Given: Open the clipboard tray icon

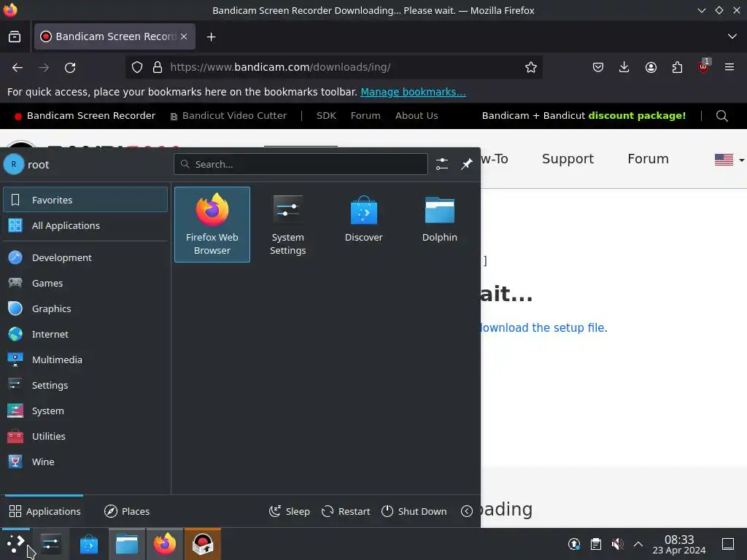Looking at the screenshot, I should 595,544.
